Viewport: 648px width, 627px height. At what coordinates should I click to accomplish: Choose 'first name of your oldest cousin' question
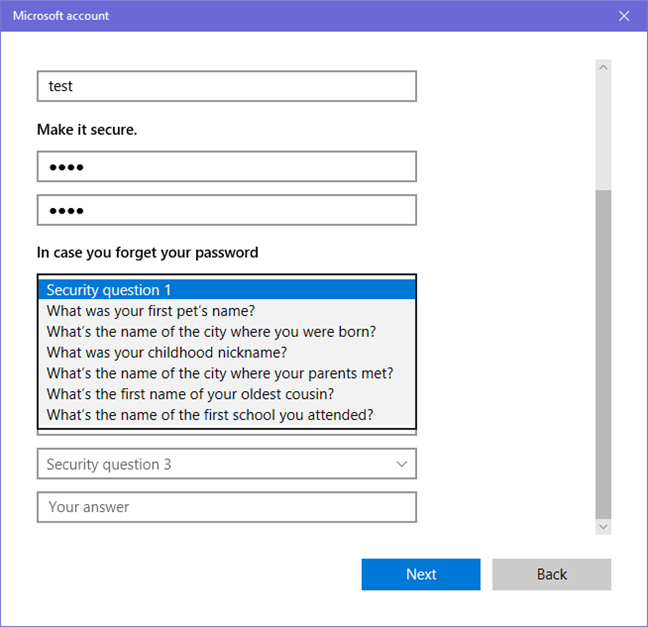227,394
